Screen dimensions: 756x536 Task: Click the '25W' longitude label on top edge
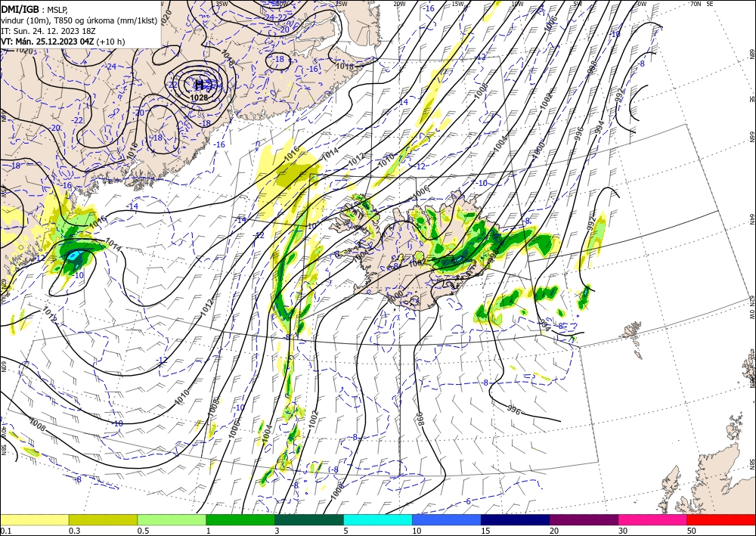341,3
